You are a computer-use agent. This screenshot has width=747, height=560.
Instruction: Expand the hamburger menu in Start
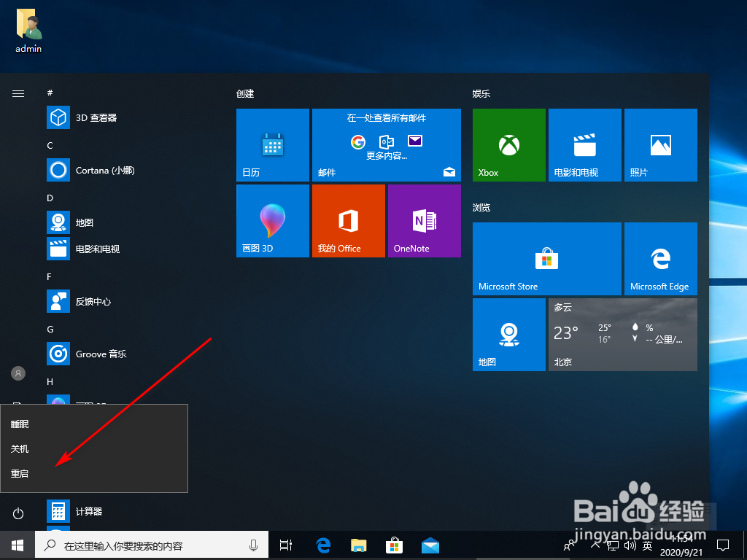pos(18,94)
